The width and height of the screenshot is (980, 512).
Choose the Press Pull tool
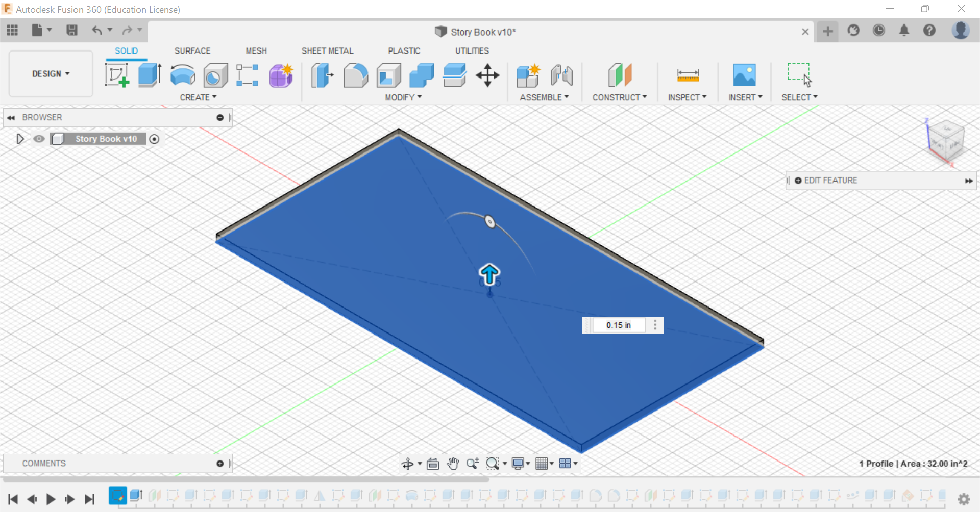tap(322, 75)
